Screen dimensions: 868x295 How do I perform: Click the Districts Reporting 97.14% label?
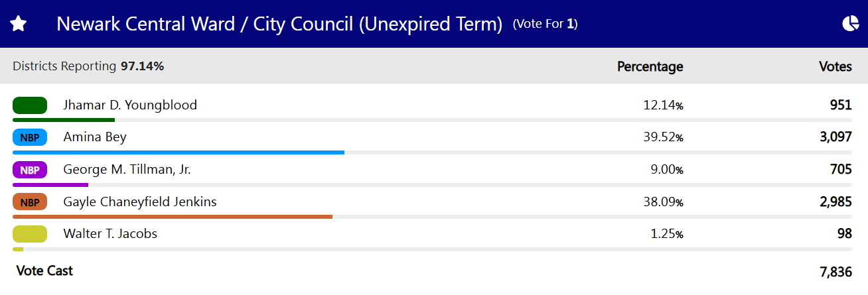pos(88,66)
